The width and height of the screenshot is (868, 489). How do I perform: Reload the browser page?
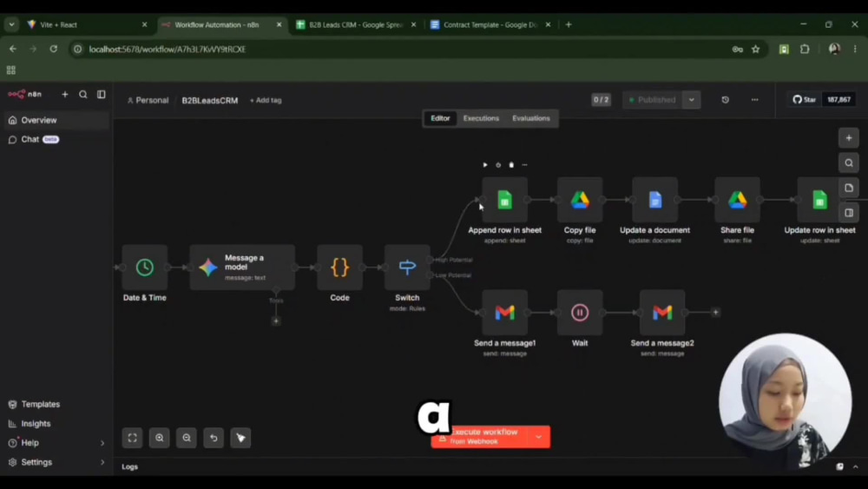pyautogui.click(x=53, y=50)
